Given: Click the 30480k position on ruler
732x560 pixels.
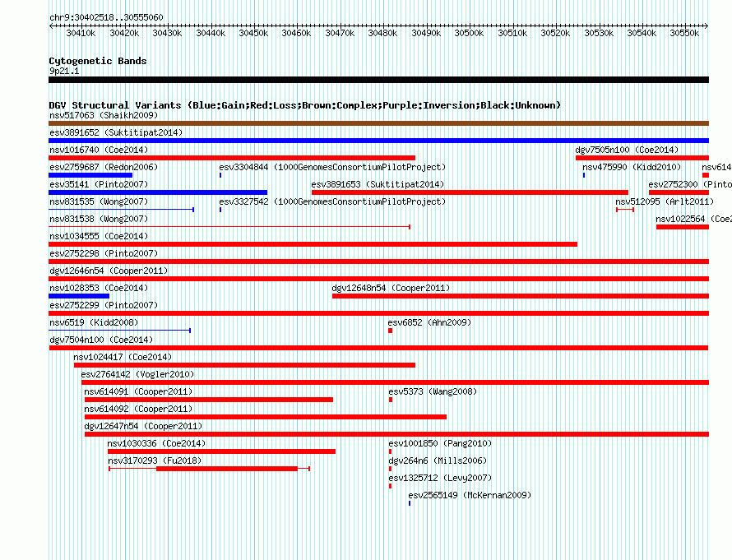Looking at the screenshot, I should pyautogui.click(x=382, y=33).
